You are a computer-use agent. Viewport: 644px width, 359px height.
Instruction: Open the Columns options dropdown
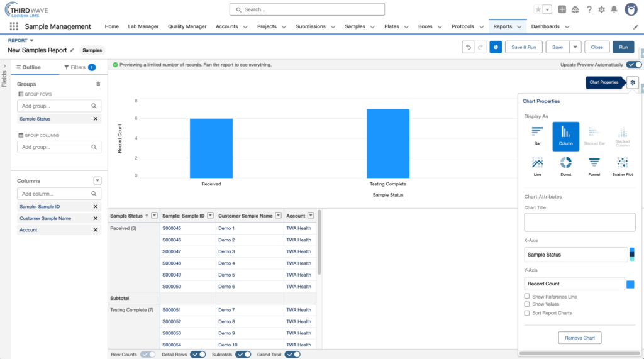(97, 180)
